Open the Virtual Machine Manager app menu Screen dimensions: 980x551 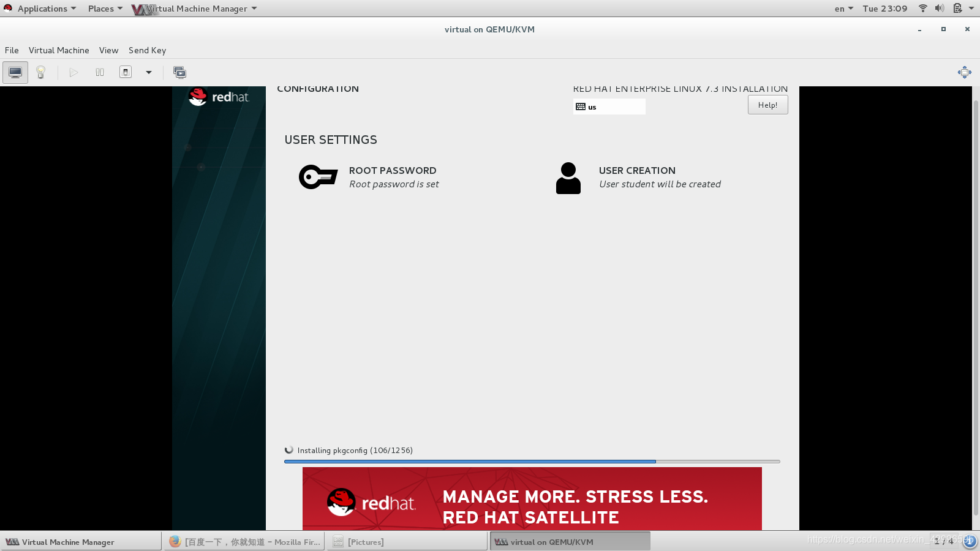click(x=195, y=9)
